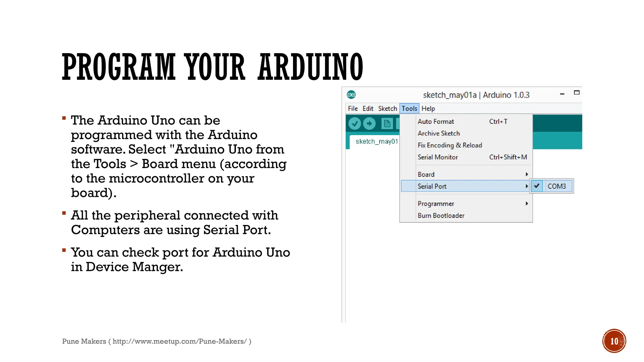
Task: Choose Serial Monitor from Tools menu
Action: pyautogui.click(x=438, y=157)
